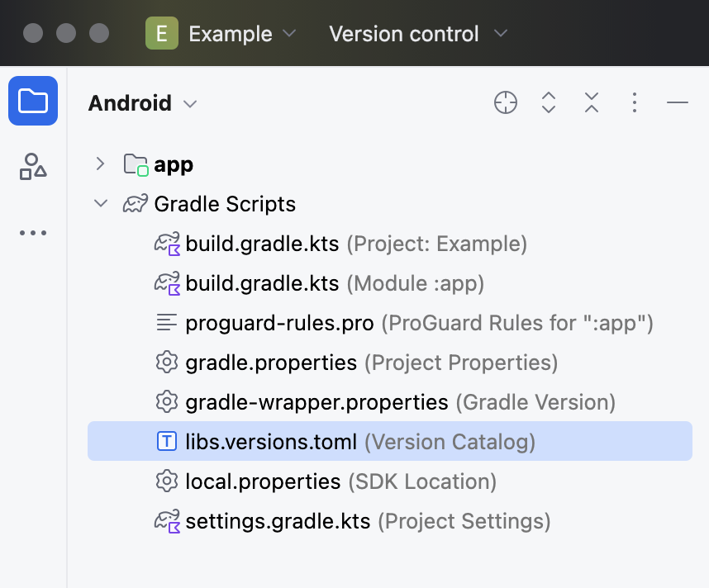Open the Version control menu

click(x=417, y=34)
